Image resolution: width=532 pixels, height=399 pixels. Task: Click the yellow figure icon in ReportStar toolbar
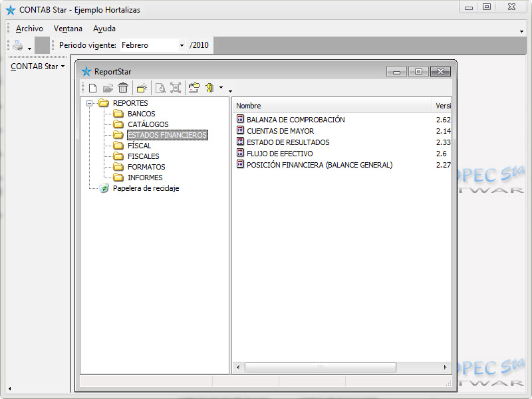tap(209, 88)
